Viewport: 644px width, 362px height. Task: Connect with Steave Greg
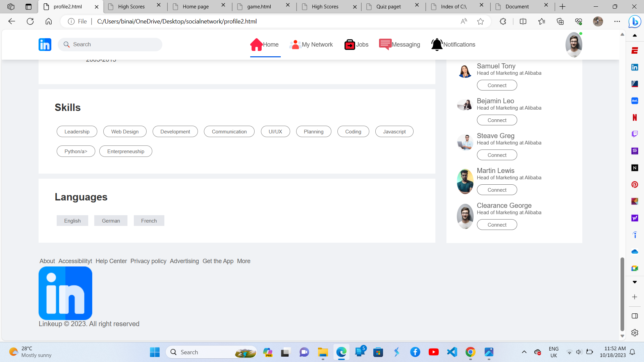(x=497, y=155)
